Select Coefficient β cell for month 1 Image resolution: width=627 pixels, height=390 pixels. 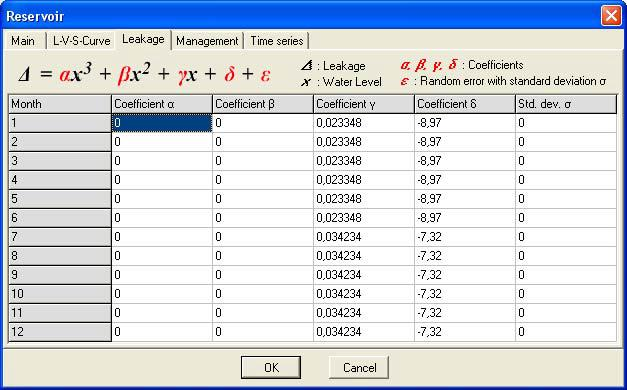tap(263, 123)
